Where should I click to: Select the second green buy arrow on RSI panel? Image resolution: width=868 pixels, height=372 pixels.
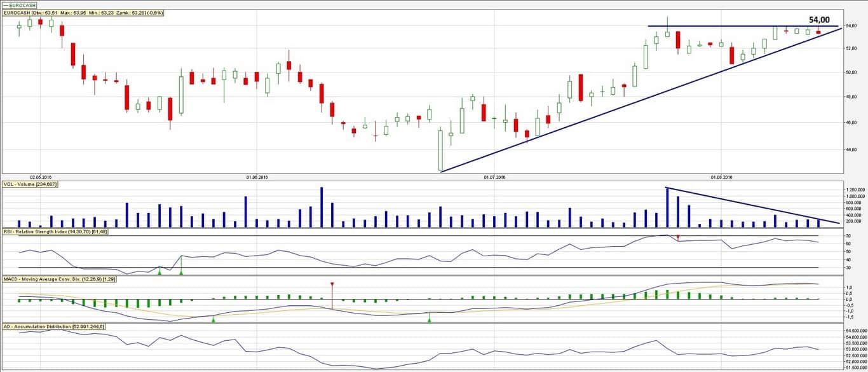point(181,272)
